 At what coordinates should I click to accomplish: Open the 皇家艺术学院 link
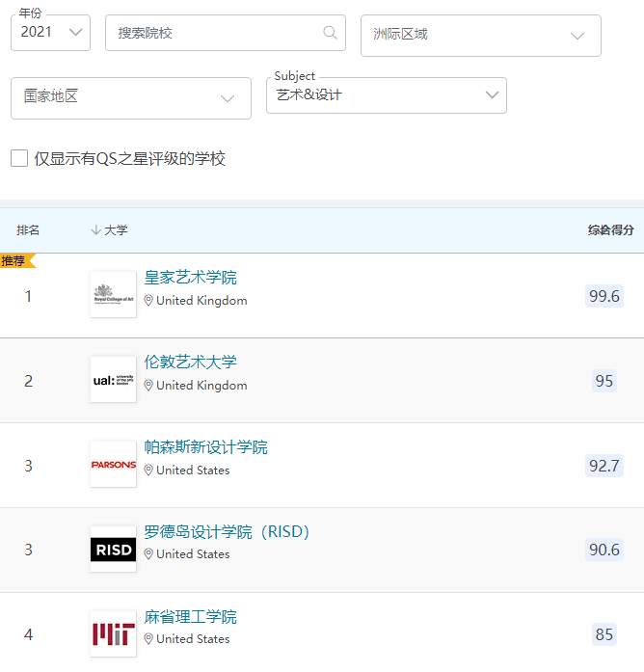(x=190, y=278)
